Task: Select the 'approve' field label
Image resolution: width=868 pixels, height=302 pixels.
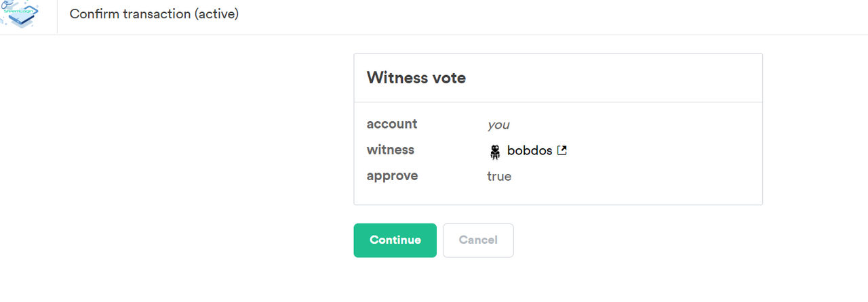Action: (393, 176)
